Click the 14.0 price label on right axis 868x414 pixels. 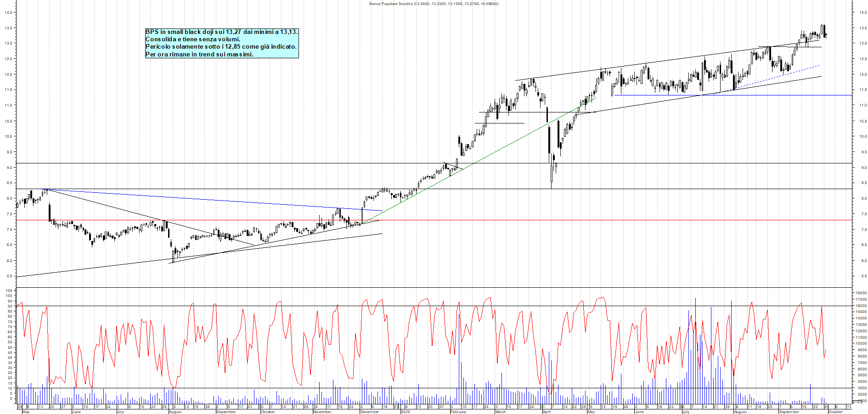(x=862, y=12)
